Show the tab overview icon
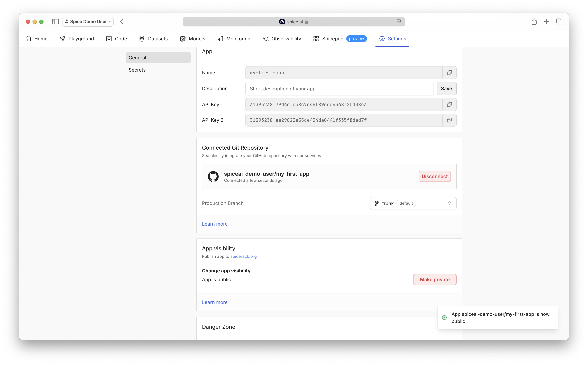 (559, 22)
